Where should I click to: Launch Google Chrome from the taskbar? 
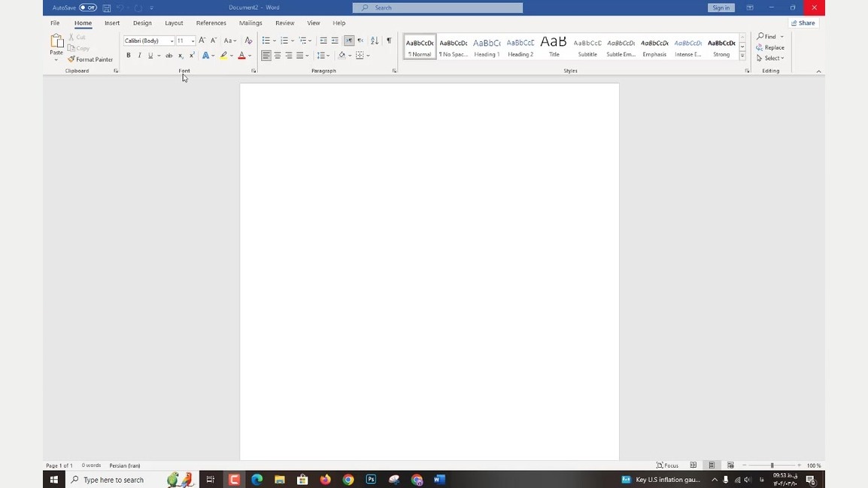click(x=348, y=480)
